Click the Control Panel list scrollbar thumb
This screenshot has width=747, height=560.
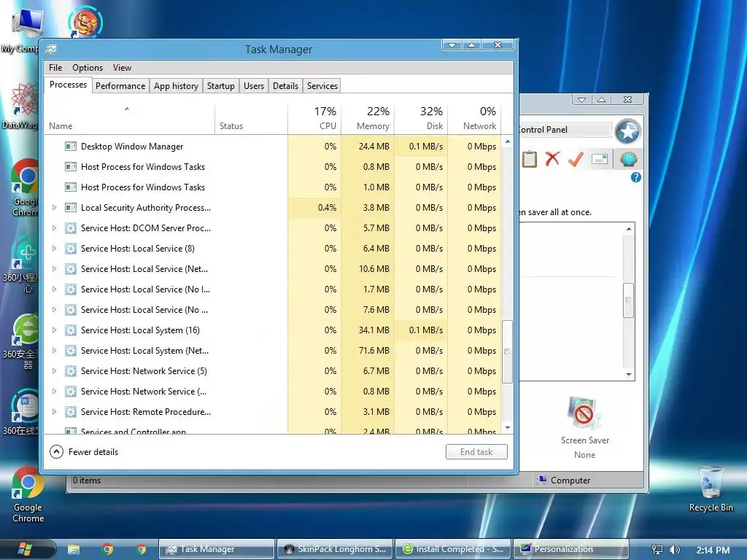[628, 300]
